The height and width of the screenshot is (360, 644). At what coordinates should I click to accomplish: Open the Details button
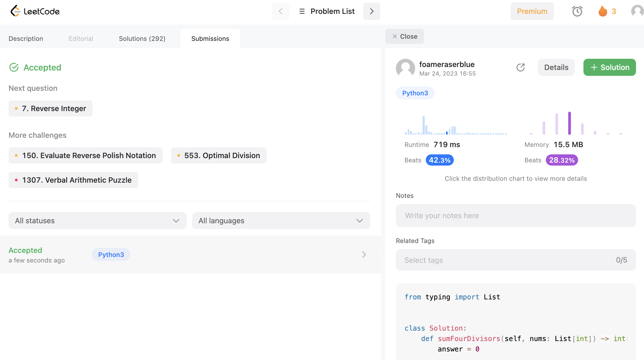coord(556,67)
